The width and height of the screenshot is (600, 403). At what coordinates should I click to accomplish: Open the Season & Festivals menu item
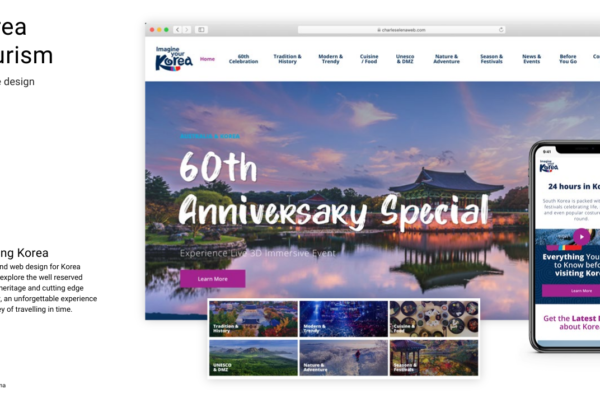coord(491,59)
